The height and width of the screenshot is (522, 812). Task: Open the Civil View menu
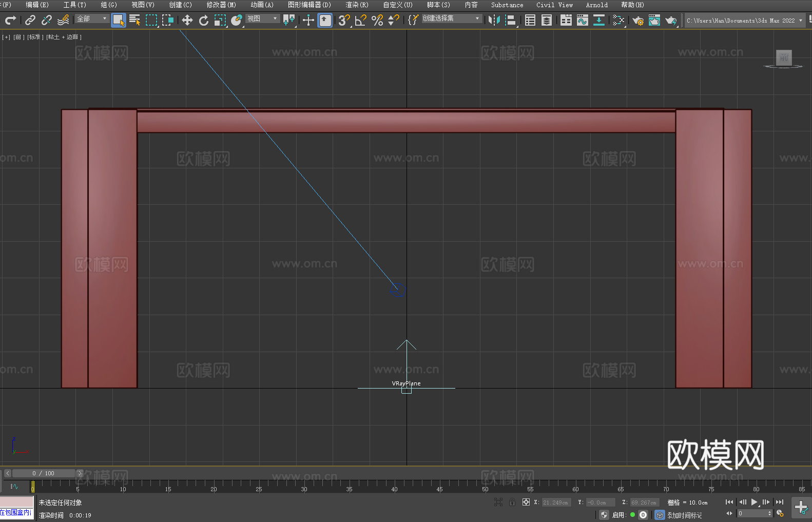[x=554, y=5]
